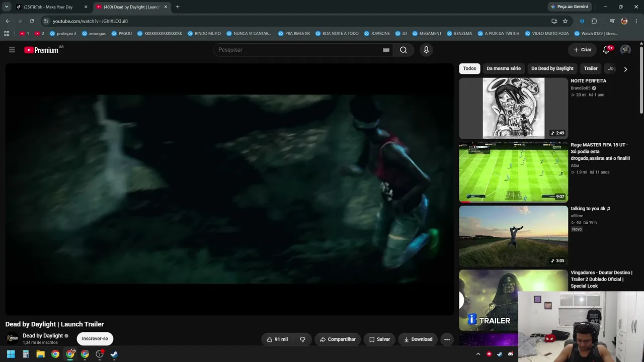
Task: Bookmark this page with the star icon
Action: [x=565, y=21]
